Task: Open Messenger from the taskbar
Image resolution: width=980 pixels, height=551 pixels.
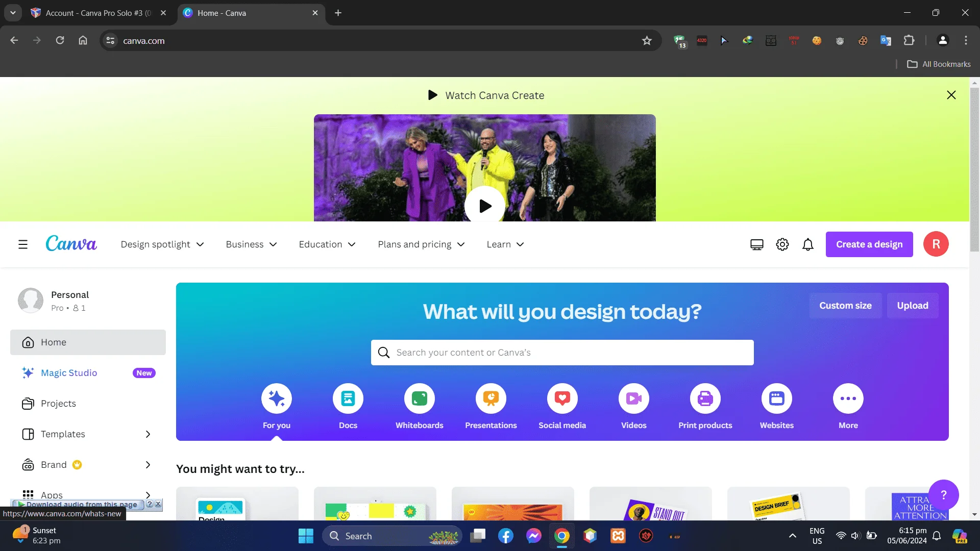Action: (534, 536)
